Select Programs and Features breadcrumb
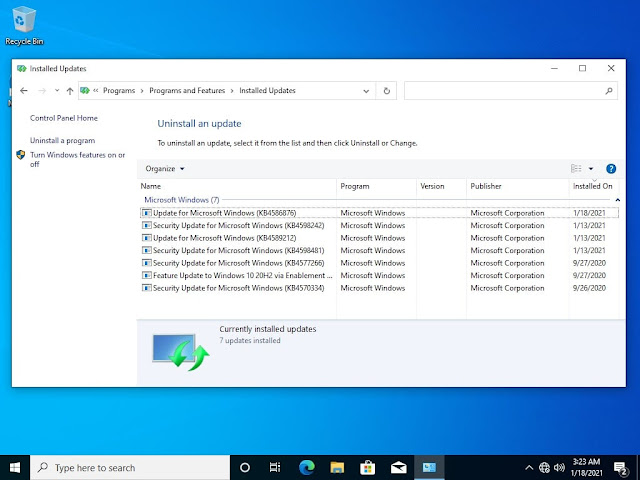The height and width of the screenshot is (480, 640). click(187, 91)
